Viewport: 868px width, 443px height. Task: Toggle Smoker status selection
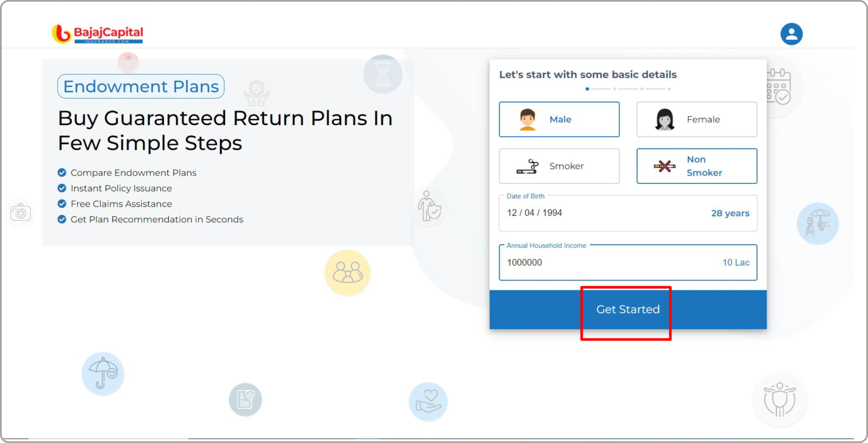coord(559,166)
